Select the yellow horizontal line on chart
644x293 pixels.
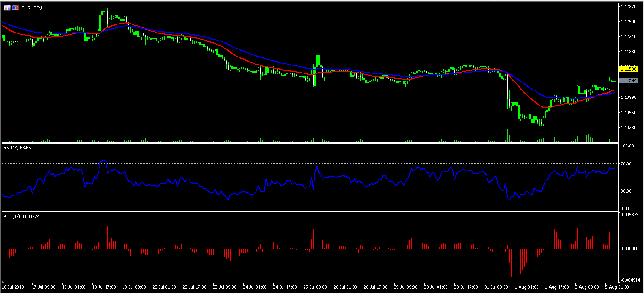point(189,69)
